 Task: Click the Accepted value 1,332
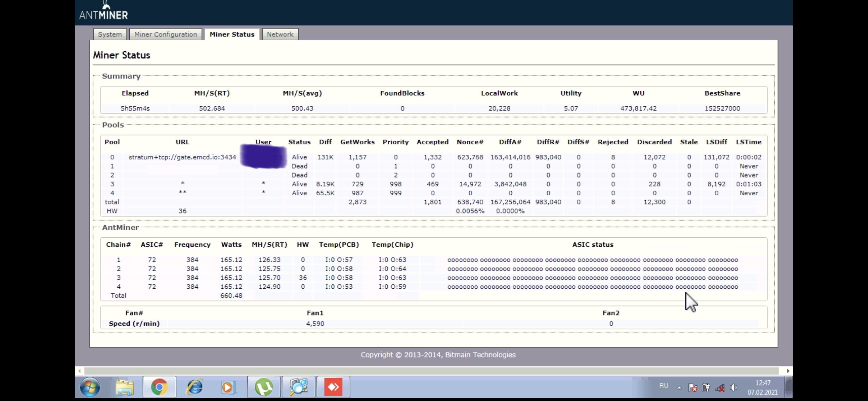[x=433, y=157]
